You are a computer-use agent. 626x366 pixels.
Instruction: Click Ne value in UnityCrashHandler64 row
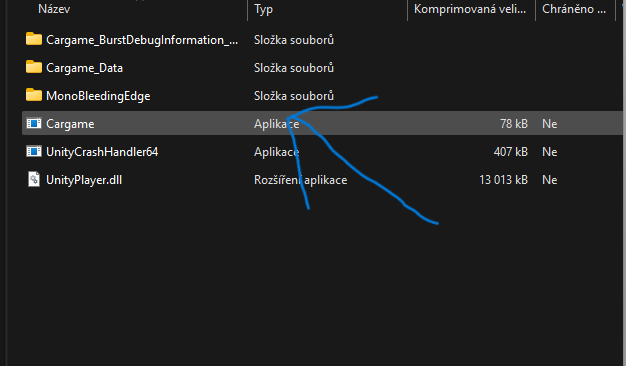coord(550,152)
